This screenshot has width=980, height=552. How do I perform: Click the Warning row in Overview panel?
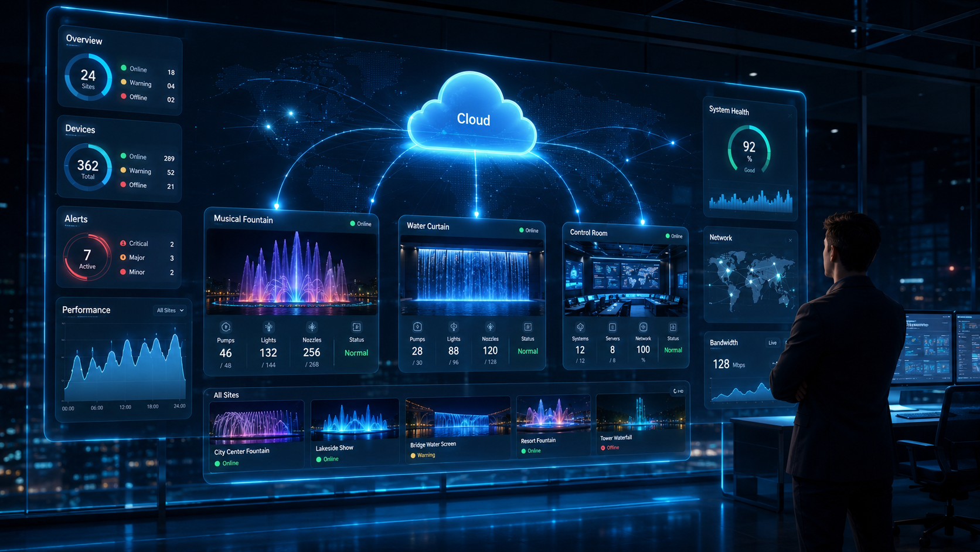(x=147, y=84)
